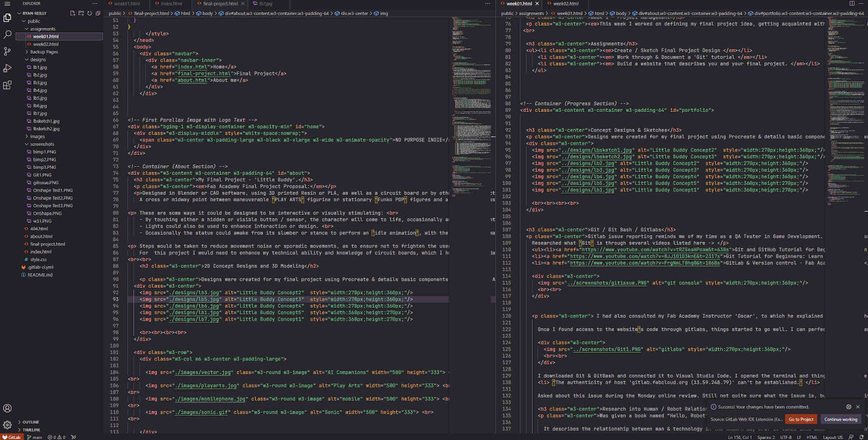Open lbsketch2.jpg in file tree
Image resolution: width=868 pixels, height=440 pixels.
(46, 129)
